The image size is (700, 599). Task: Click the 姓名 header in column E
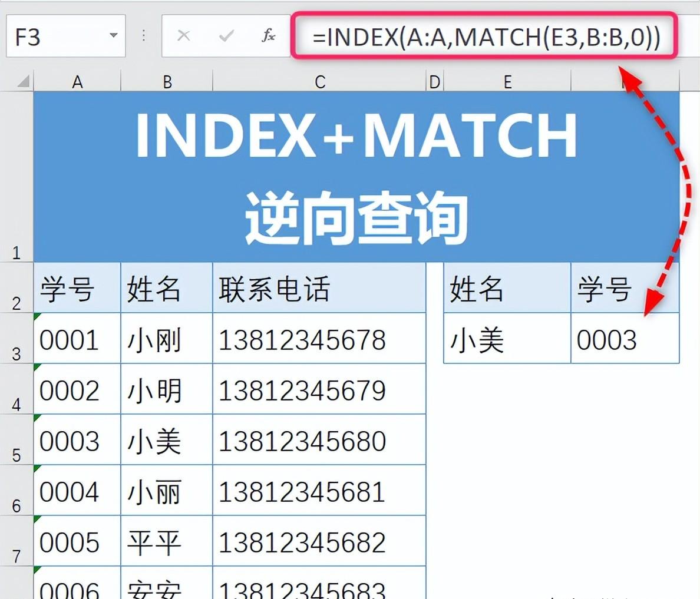(507, 288)
